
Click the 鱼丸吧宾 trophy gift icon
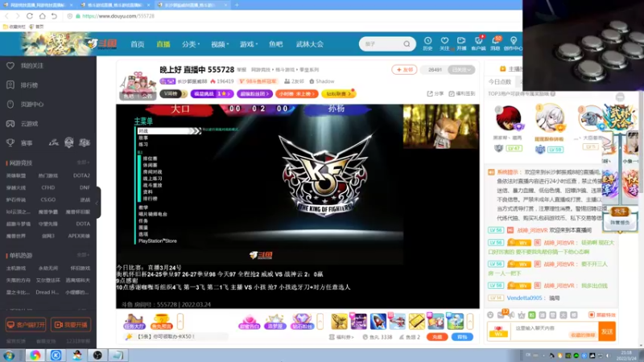(x=162, y=321)
